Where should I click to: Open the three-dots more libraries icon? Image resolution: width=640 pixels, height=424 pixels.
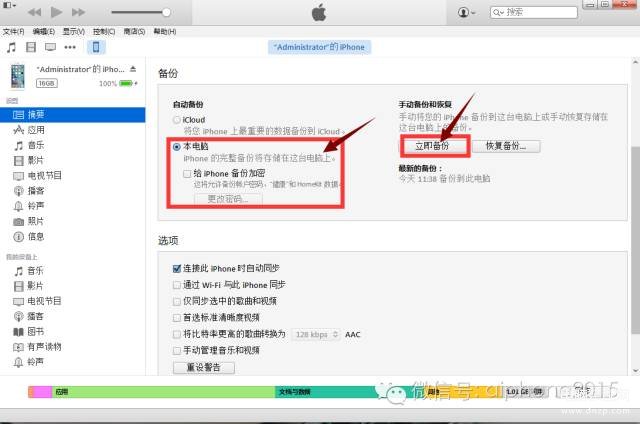click(x=70, y=47)
